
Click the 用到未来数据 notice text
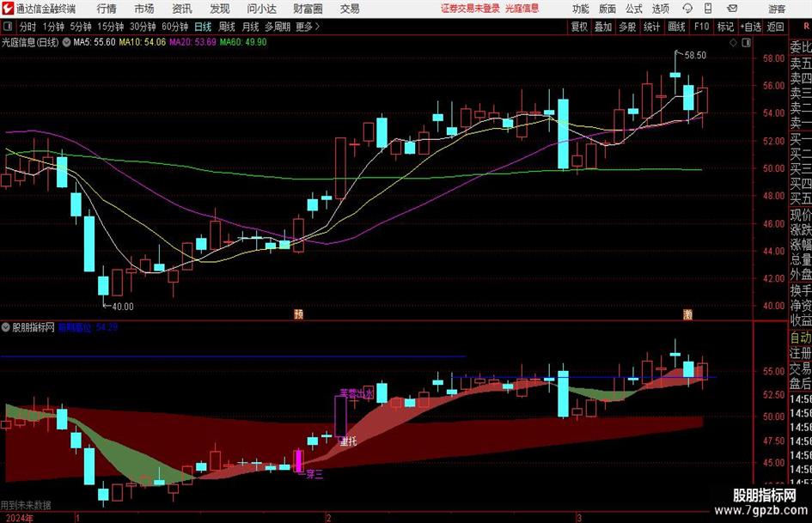pyautogui.click(x=26, y=505)
